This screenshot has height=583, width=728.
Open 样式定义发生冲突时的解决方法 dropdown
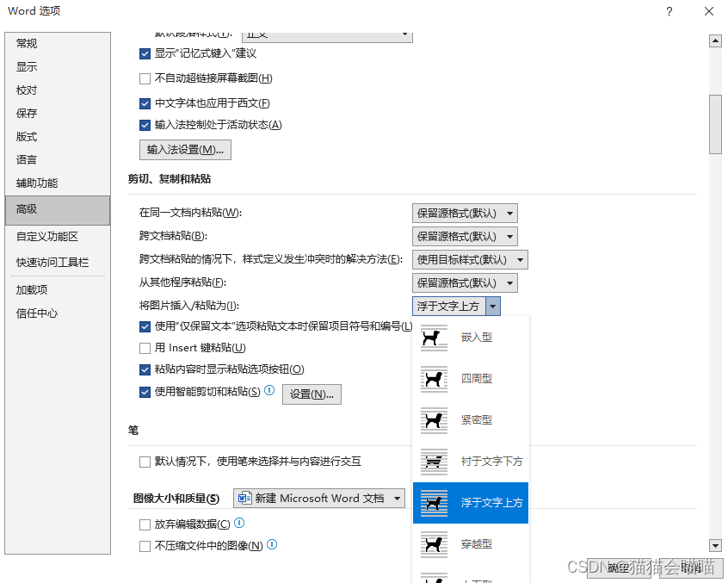point(470,260)
